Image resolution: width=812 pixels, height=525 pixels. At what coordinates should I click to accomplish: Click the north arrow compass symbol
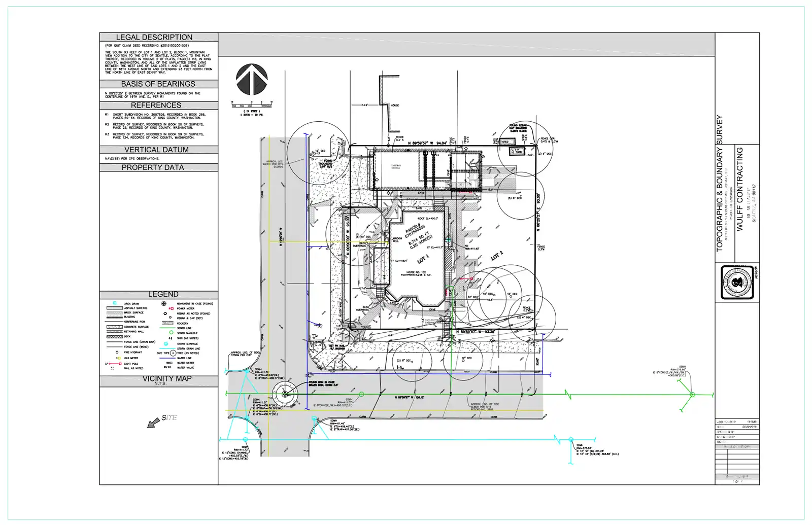pos(252,80)
